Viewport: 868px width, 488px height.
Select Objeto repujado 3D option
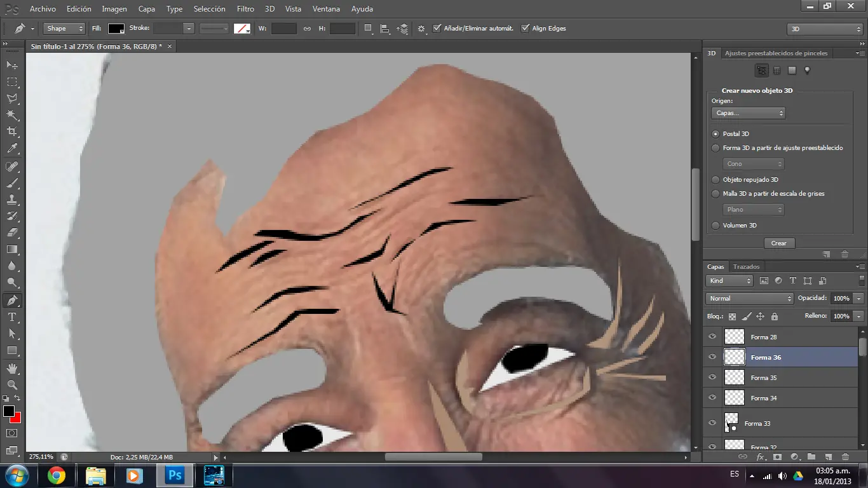pos(716,180)
